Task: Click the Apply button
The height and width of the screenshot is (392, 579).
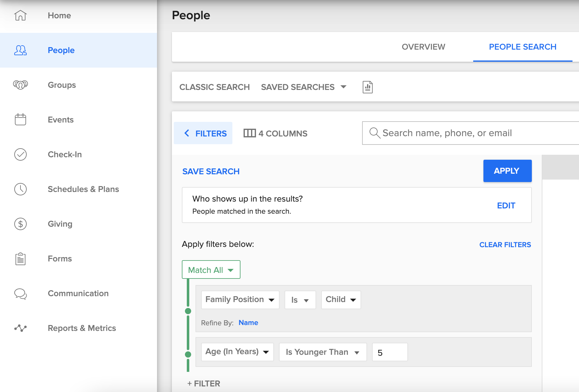Action: 507,171
